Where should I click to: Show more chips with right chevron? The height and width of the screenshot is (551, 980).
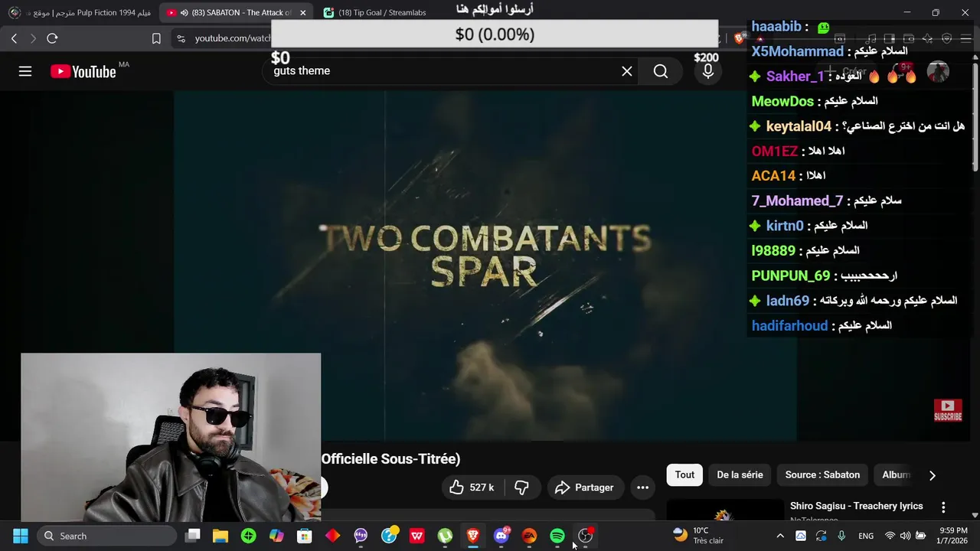point(932,475)
